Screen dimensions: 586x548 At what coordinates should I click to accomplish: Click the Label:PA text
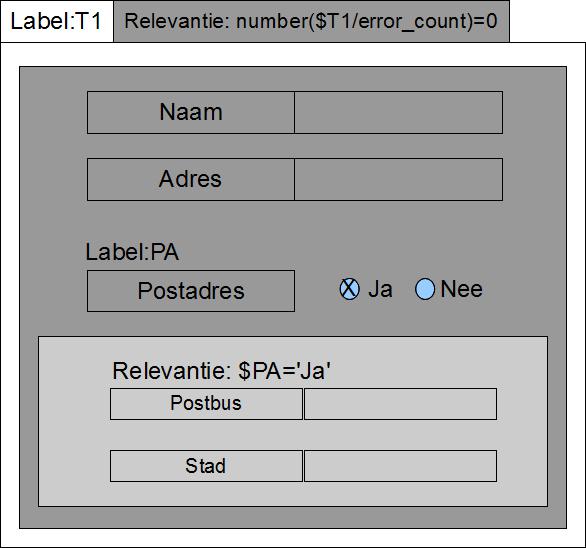132,252
